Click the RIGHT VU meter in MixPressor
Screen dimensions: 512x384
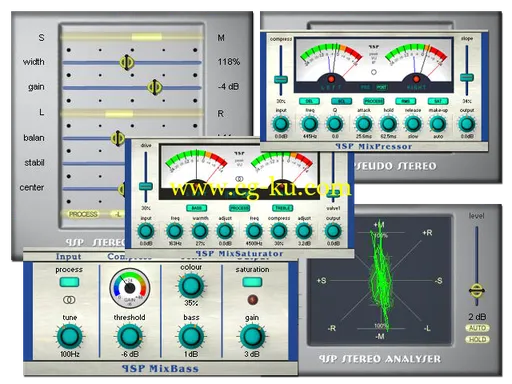coord(416,63)
